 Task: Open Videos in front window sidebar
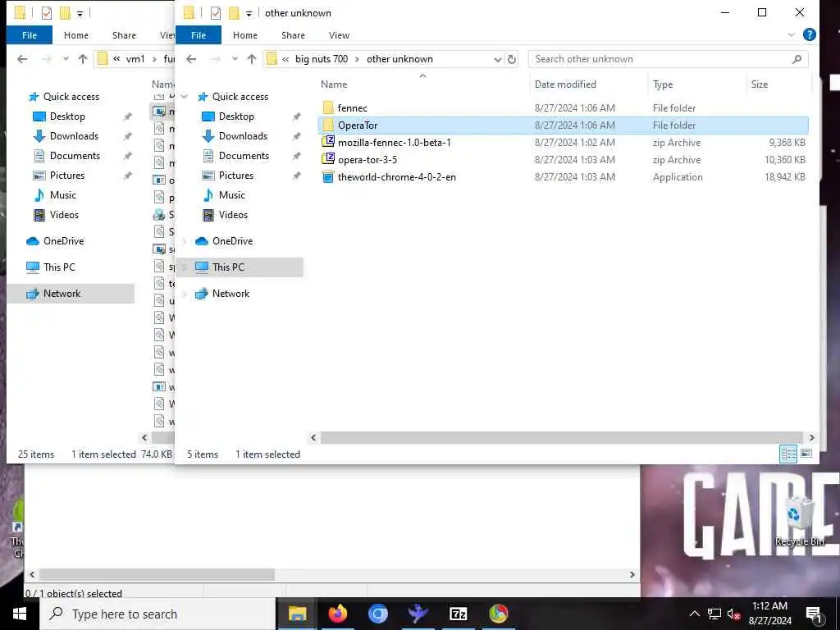[233, 215]
